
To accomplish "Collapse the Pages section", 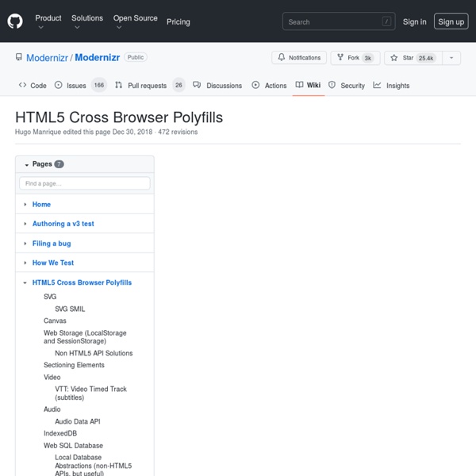I will 27,164.
